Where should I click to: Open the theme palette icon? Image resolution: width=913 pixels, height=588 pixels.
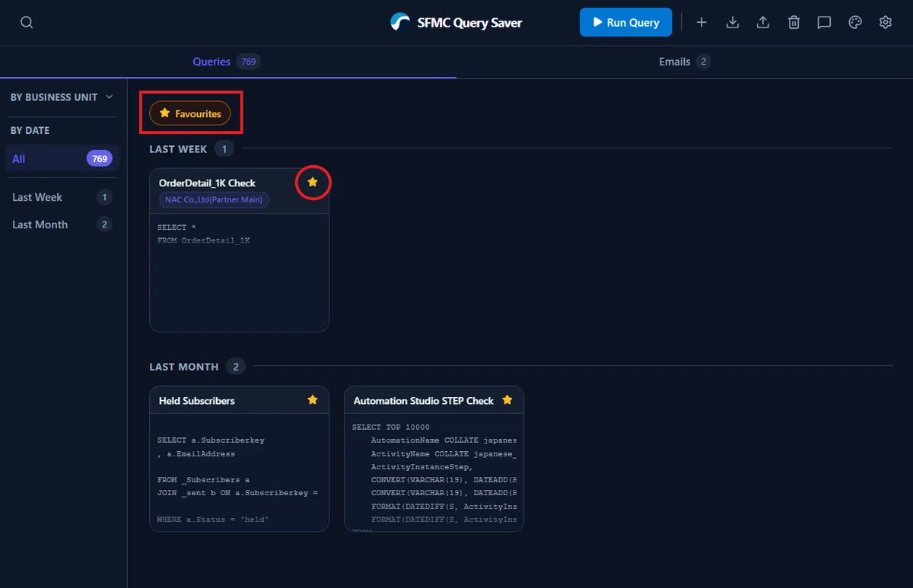[855, 23]
